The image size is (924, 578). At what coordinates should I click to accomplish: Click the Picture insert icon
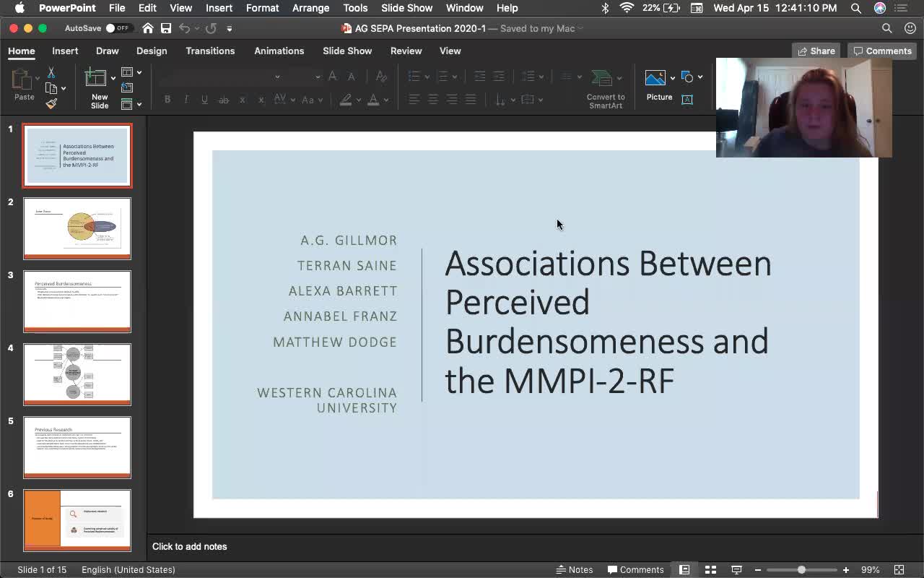click(x=655, y=77)
